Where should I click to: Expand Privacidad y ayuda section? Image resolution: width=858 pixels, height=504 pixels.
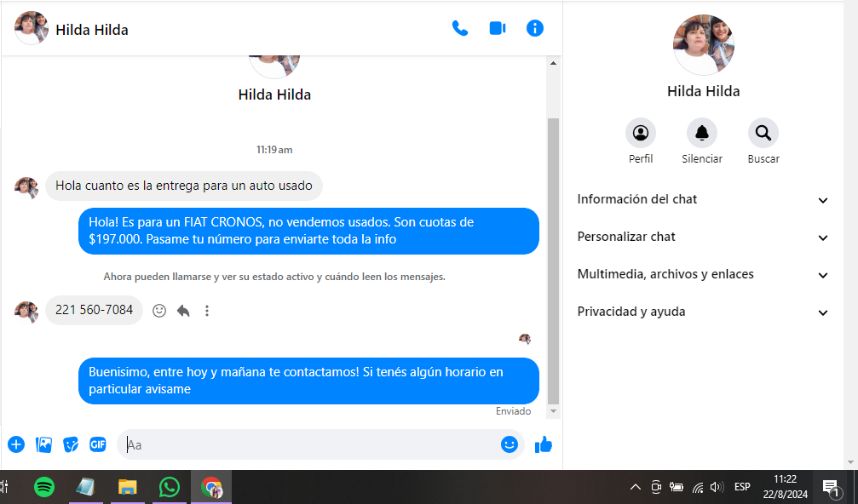[703, 312]
